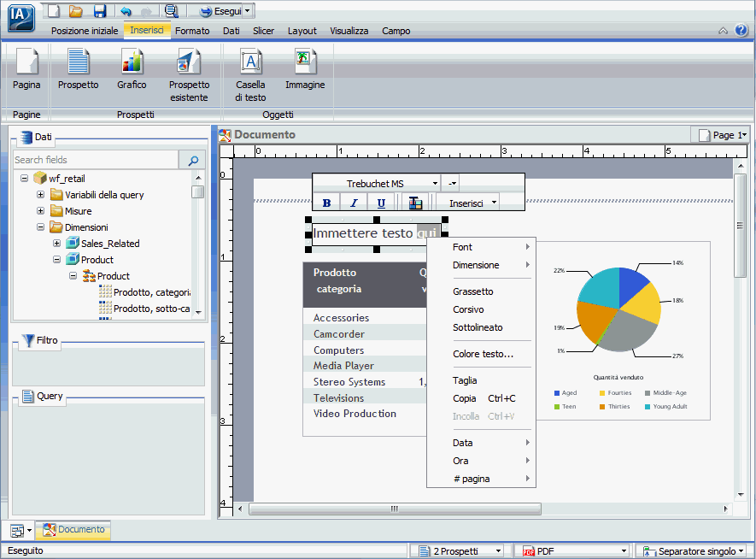
Task: Open the Page 1 dropdown
Action: pos(720,135)
